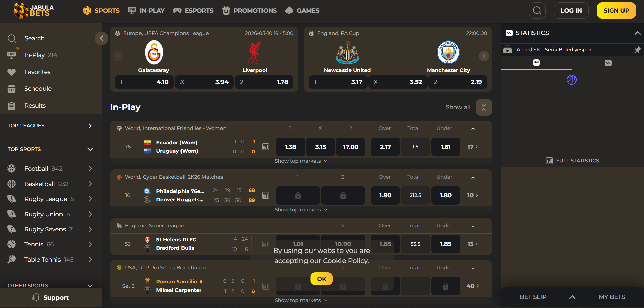Viewport: 644px width, 308px height.
Task: Show top markets for Ecuador match
Action: coord(301,161)
